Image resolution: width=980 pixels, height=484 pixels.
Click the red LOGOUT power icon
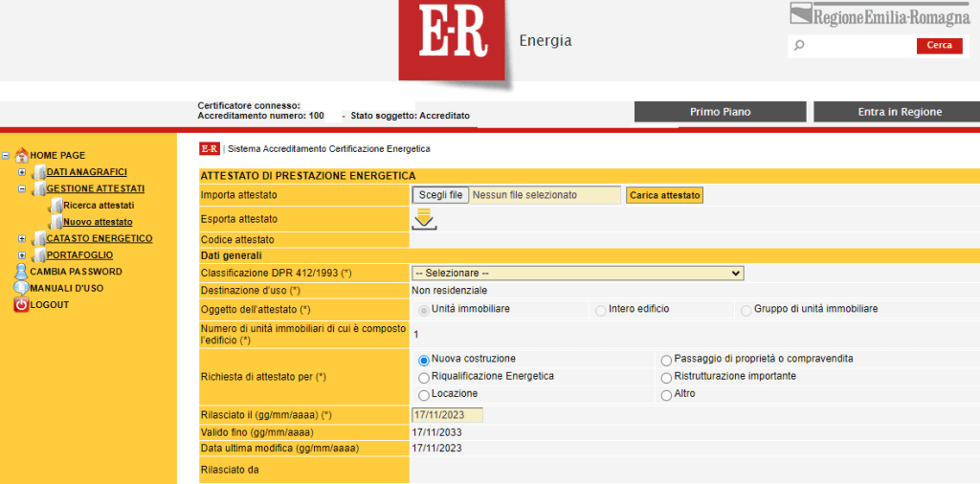point(21,305)
